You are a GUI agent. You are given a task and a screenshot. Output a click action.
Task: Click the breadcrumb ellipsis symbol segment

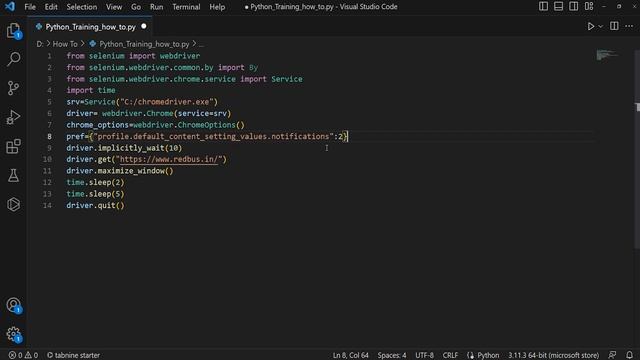pyautogui.click(x=201, y=44)
